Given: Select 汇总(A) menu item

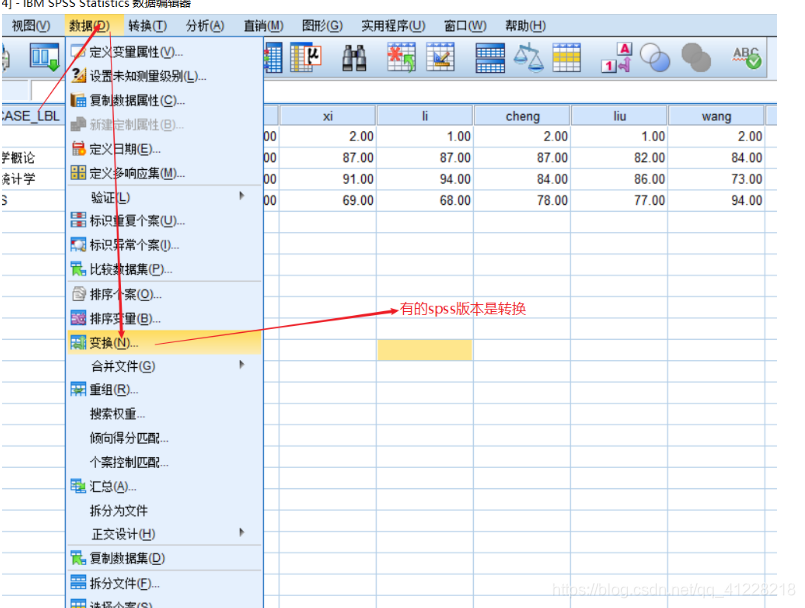Looking at the screenshot, I should coord(164,486).
